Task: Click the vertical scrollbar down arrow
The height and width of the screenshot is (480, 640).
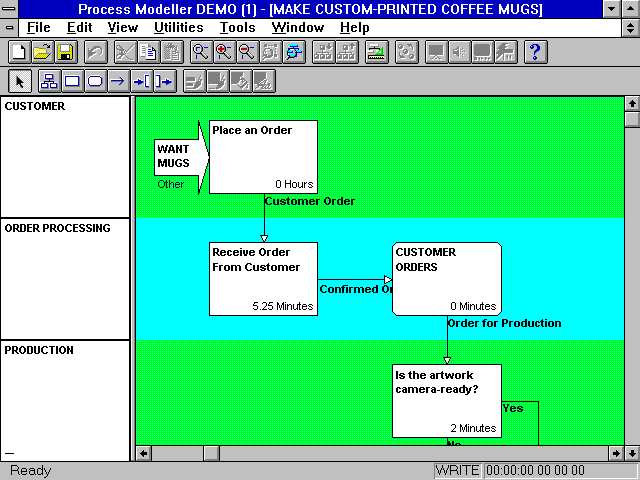Action: [x=632, y=436]
